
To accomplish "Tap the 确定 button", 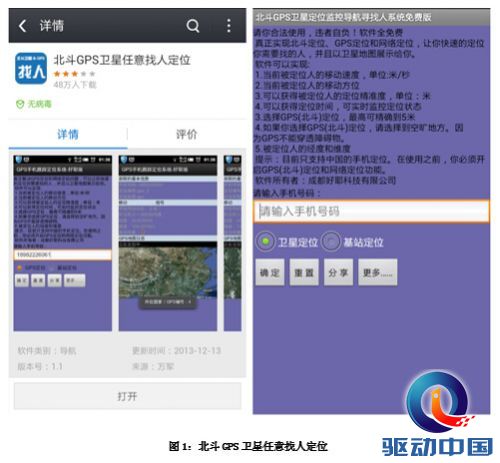I will [x=270, y=272].
